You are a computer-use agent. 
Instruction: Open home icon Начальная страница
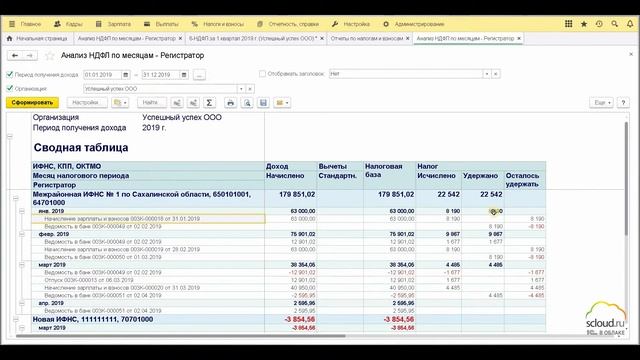[x=10, y=38]
